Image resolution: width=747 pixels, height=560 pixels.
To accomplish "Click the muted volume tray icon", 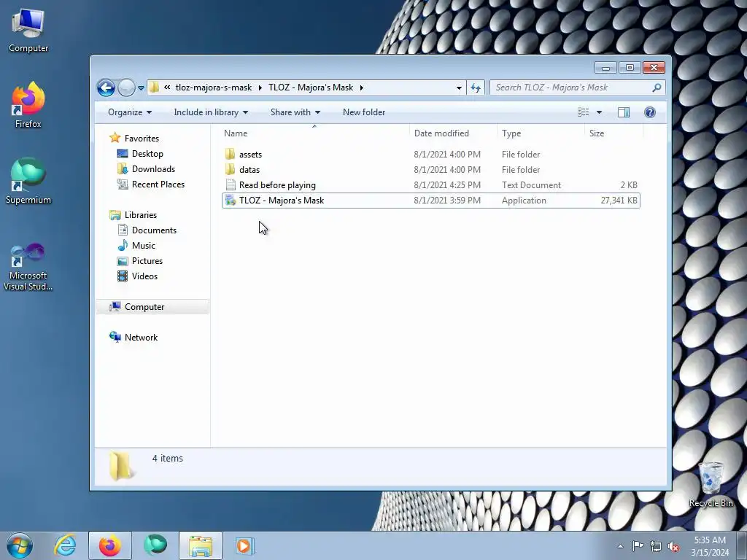I will [673, 546].
